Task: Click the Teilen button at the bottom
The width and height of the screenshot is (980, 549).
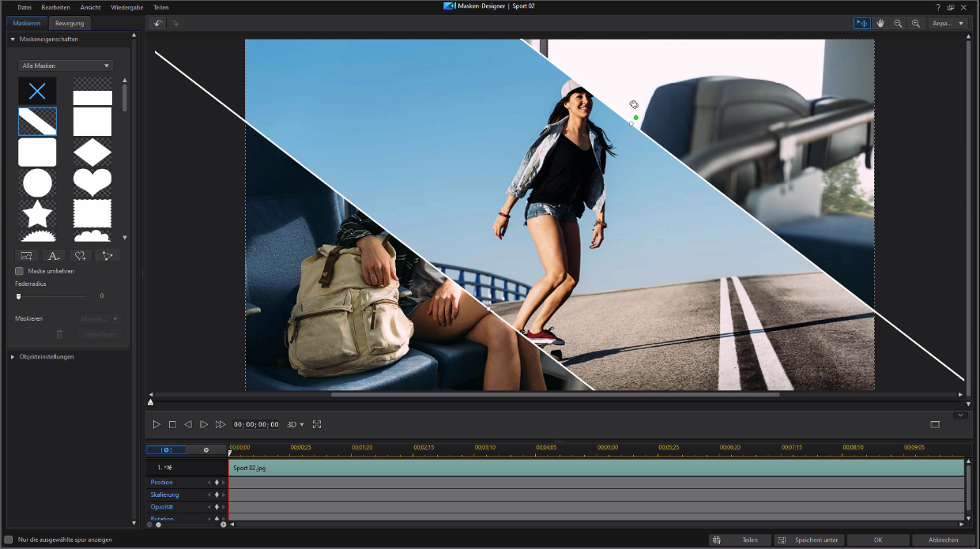Action: point(741,540)
